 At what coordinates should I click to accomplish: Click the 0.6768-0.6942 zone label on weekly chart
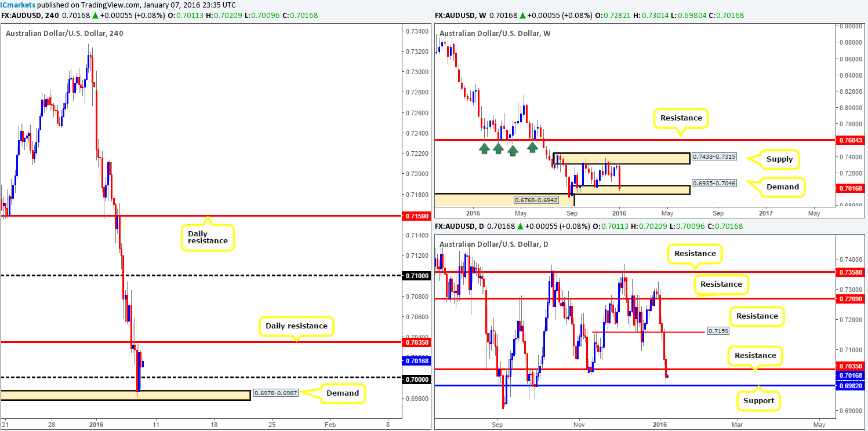coord(536,200)
